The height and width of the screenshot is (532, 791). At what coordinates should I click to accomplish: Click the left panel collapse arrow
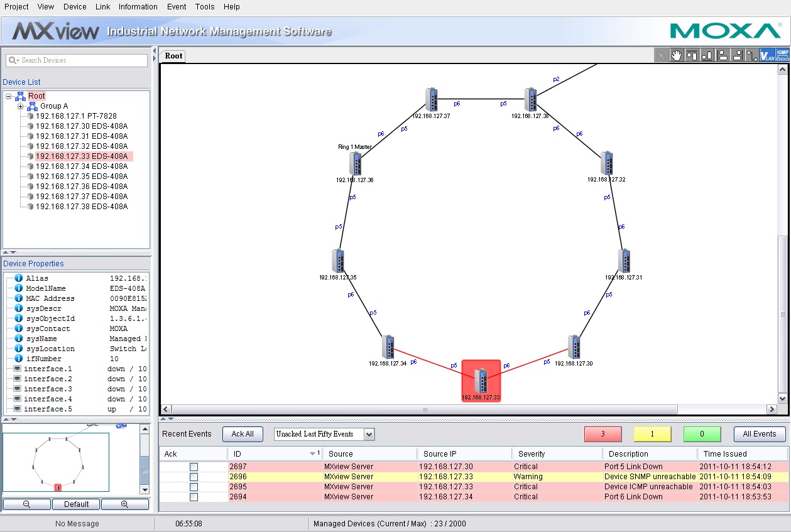pos(155,50)
